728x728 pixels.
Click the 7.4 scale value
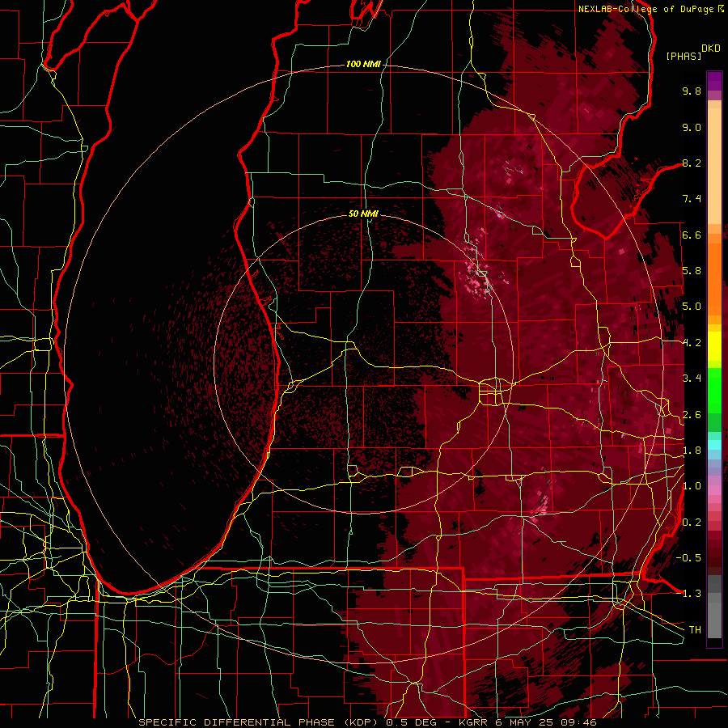pos(692,199)
